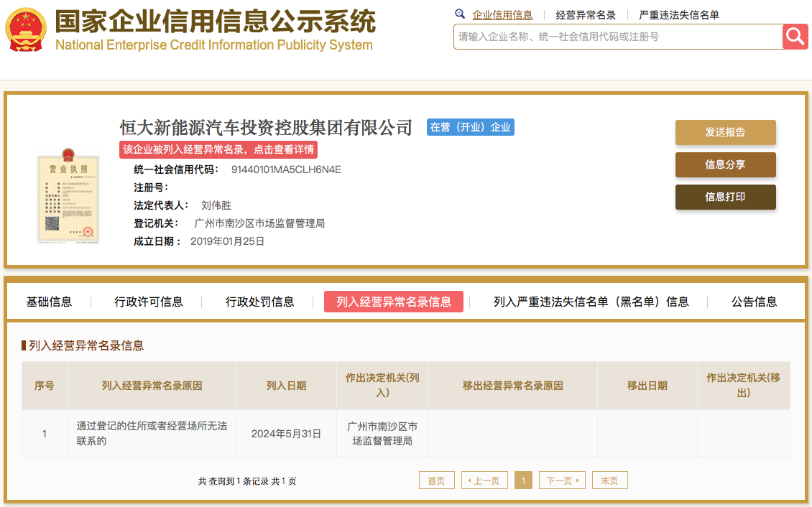Switch to the 基础信息 tab
Screen dimensions: 812x507
(49, 302)
